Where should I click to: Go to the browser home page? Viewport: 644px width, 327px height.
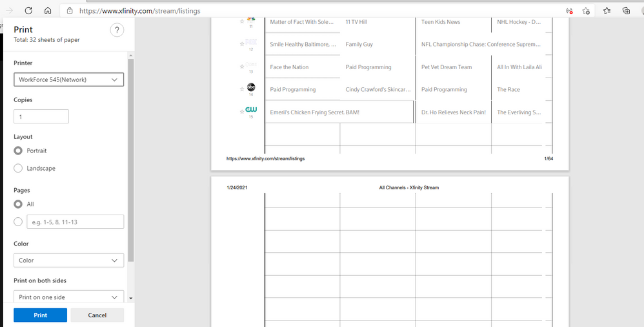[x=48, y=11]
